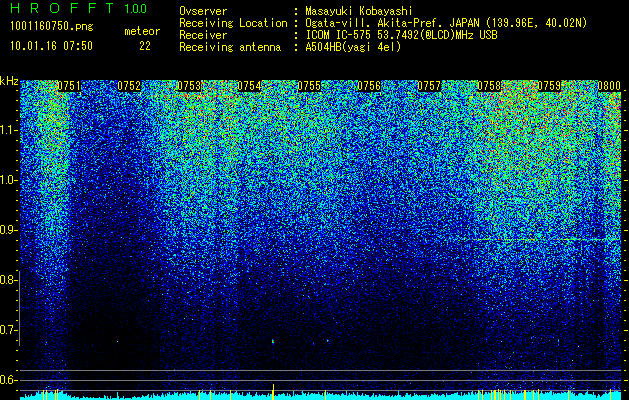Select the 0758 time marker

(x=489, y=86)
